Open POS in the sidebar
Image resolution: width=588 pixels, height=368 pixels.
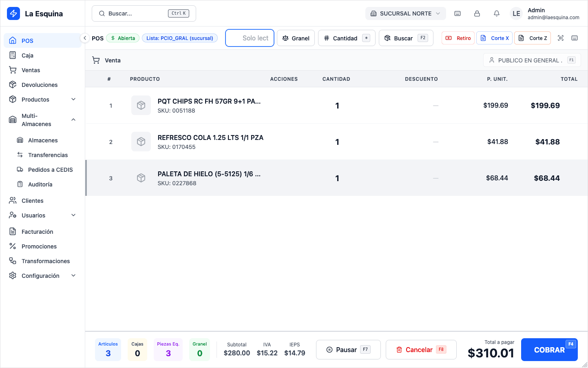tap(42, 40)
